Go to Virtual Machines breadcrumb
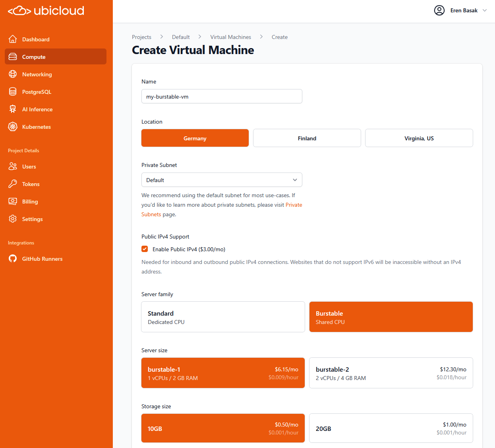The height and width of the screenshot is (448, 495). coord(231,37)
